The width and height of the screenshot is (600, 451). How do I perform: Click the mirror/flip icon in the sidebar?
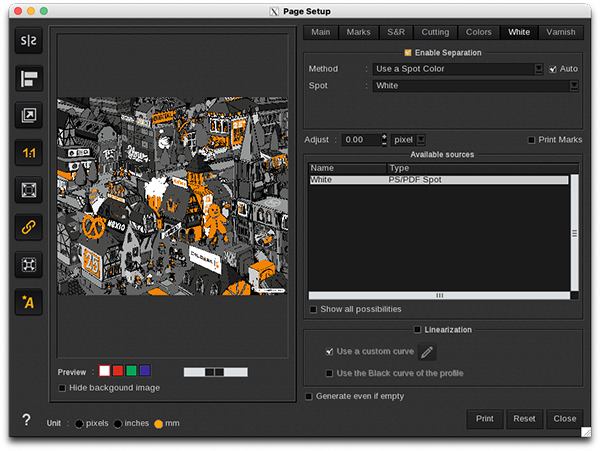coord(28,42)
